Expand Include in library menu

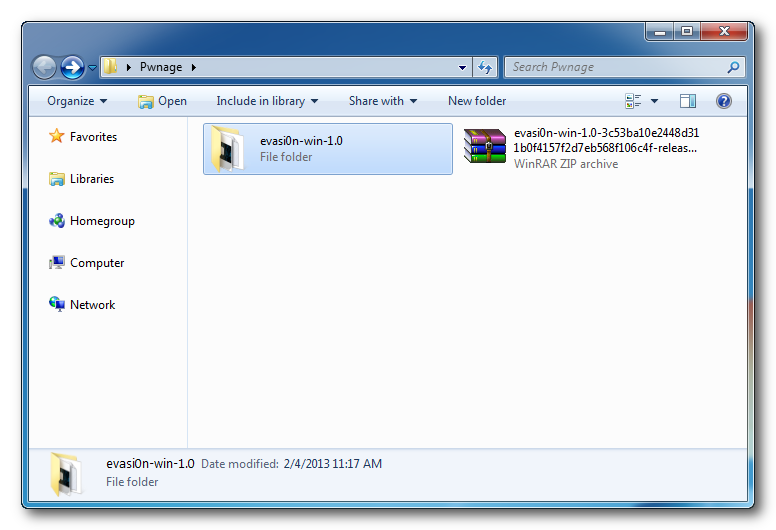pos(267,101)
